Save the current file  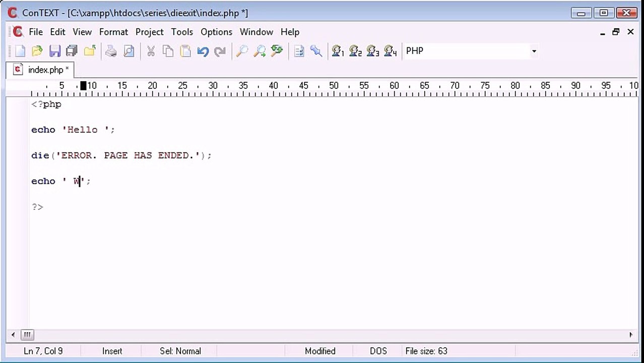pyautogui.click(x=54, y=51)
